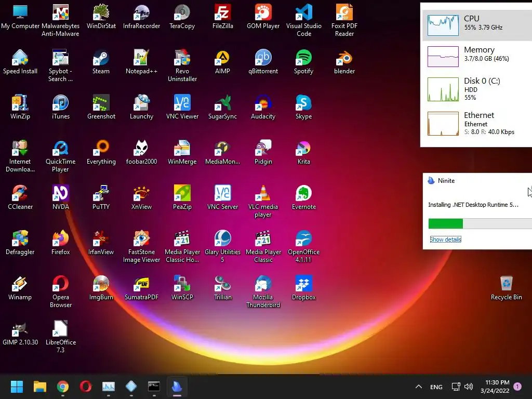Select the Foxit PDF Reader icon

344,20
